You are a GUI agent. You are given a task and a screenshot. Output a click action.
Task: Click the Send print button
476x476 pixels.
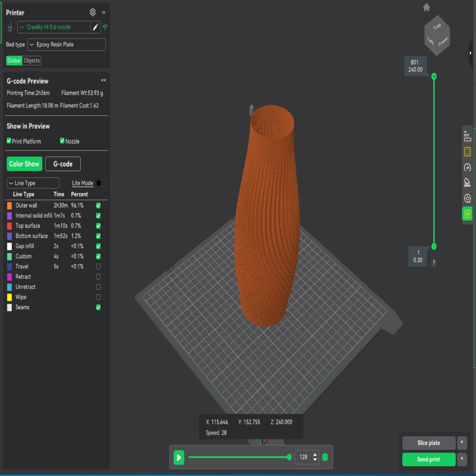click(x=429, y=459)
